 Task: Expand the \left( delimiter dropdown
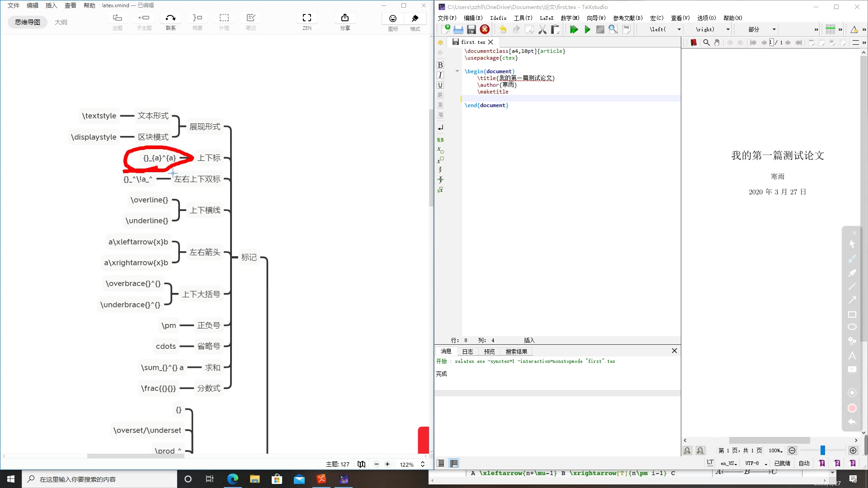679,30
